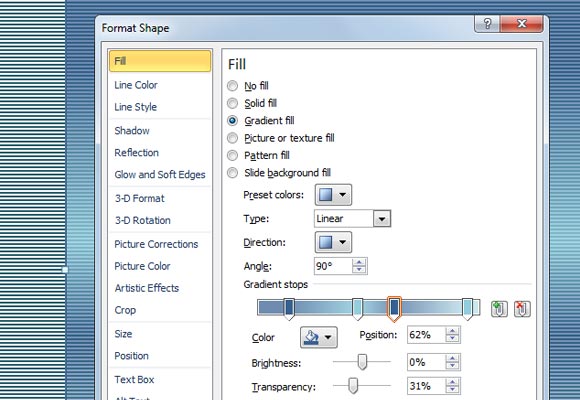Click the Angle input field
The width and height of the screenshot is (580, 400).
(333, 266)
